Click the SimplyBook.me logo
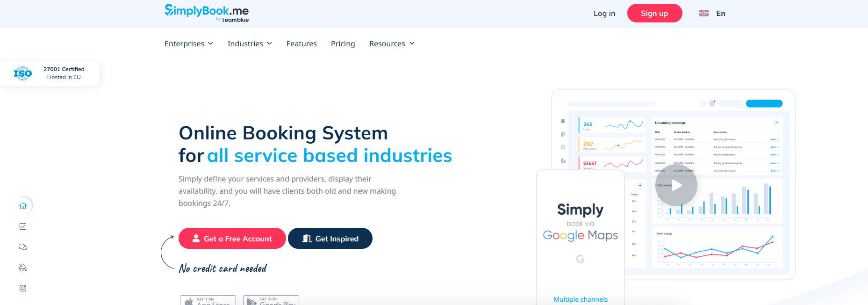The image size is (868, 305). pos(207,13)
